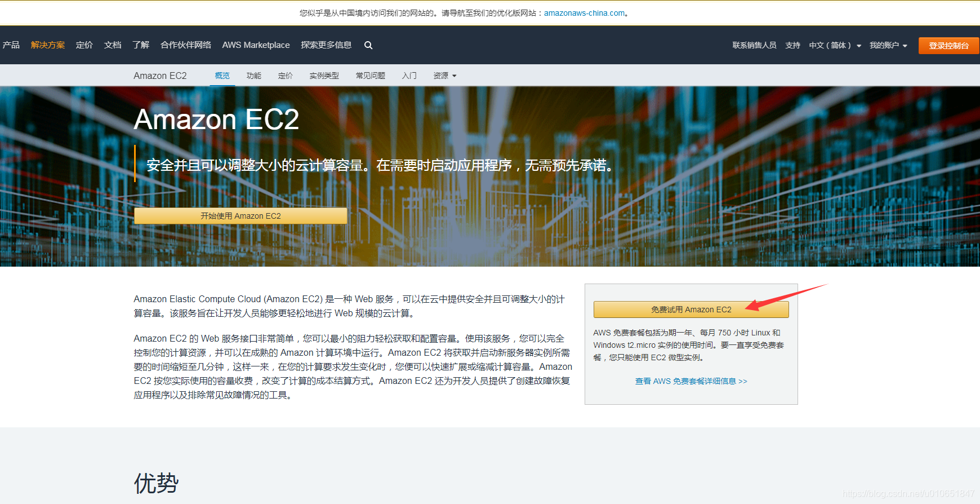This screenshot has width=980, height=504.
Task: Open 探索更多信息 menu
Action: click(326, 45)
